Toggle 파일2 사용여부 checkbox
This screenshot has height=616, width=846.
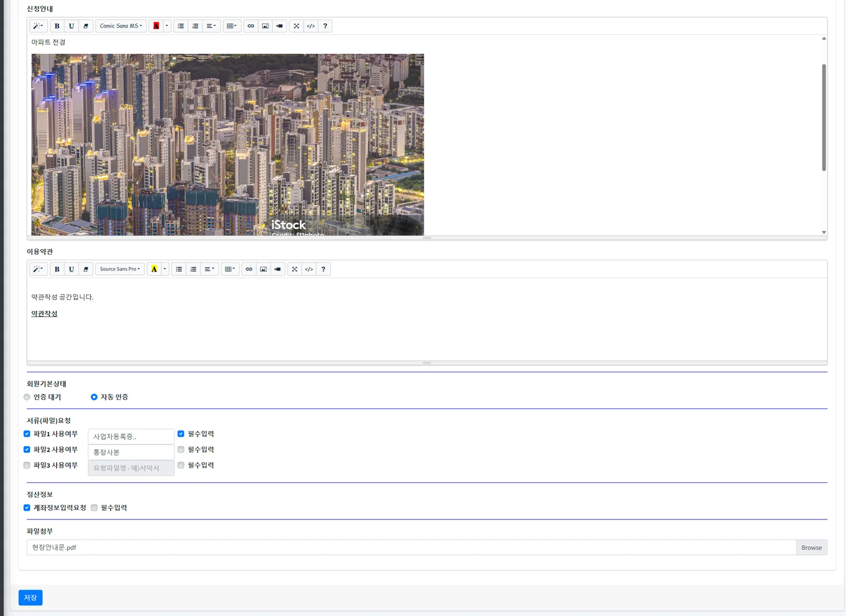tap(27, 450)
